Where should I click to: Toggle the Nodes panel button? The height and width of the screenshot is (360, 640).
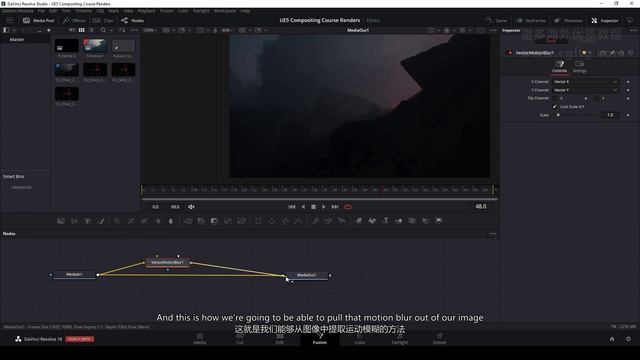[132, 20]
